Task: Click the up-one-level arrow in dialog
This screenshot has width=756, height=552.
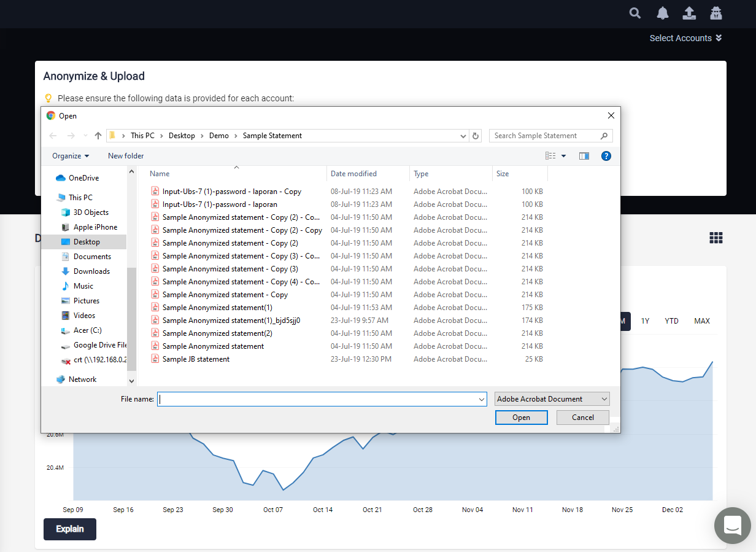Action: tap(98, 136)
